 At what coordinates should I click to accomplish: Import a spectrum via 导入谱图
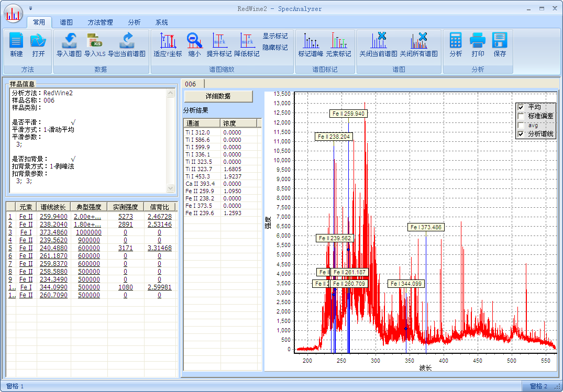coord(69,44)
